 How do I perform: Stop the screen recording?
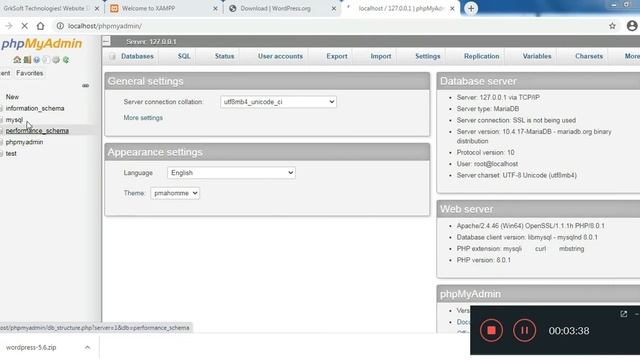point(491,330)
